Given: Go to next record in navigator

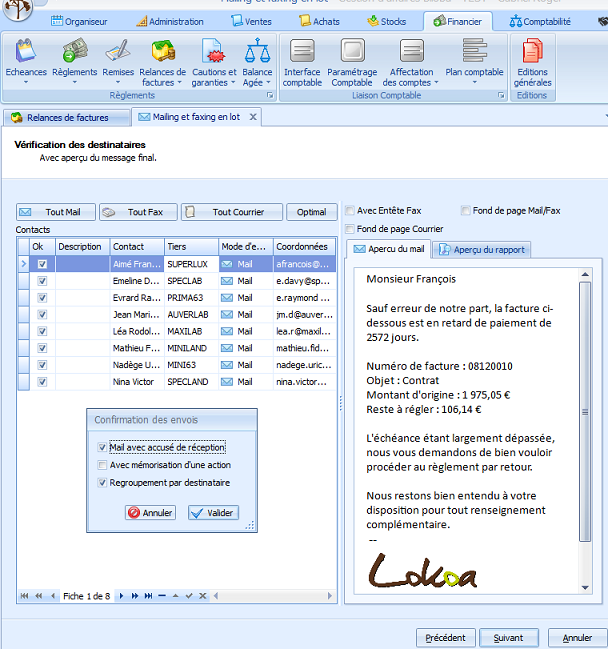Looking at the screenshot, I should [x=121, y=596].
